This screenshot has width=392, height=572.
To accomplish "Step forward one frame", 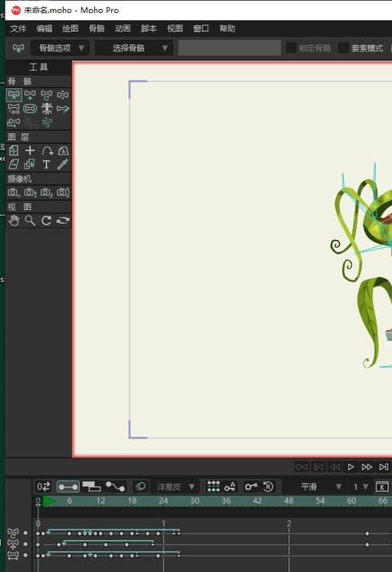I will (x=367, y=467).
